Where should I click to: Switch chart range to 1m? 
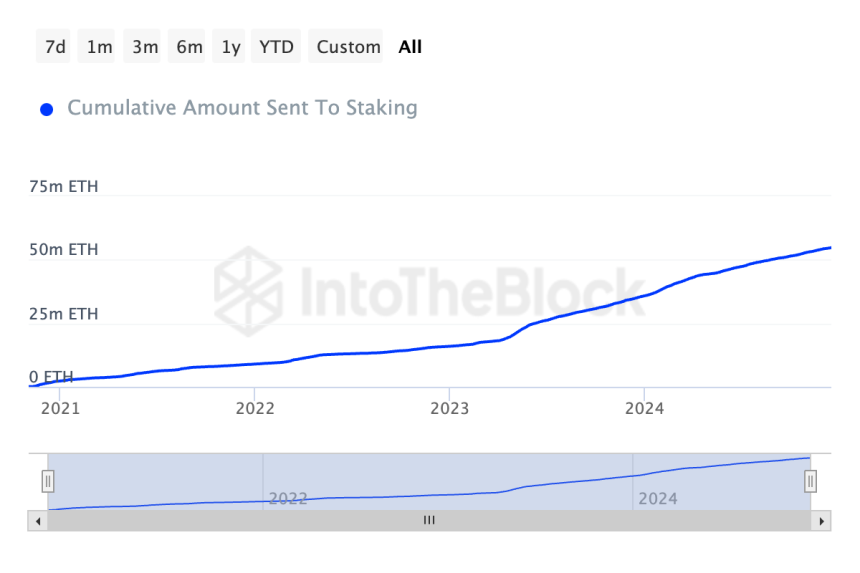pos(99,47)
